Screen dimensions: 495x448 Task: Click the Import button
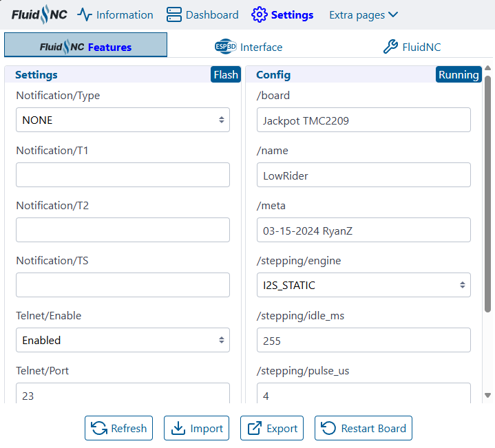(196, 428)
